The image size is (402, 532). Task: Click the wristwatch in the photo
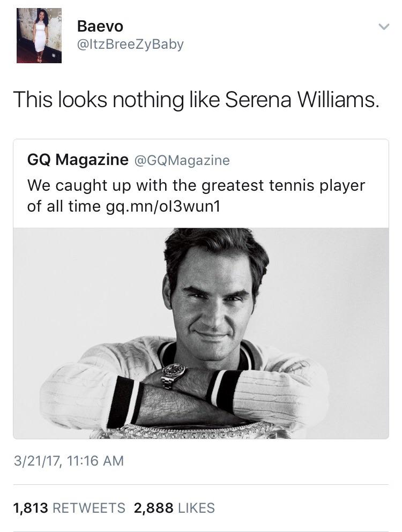pyautogui.click(x=174, y=372)
